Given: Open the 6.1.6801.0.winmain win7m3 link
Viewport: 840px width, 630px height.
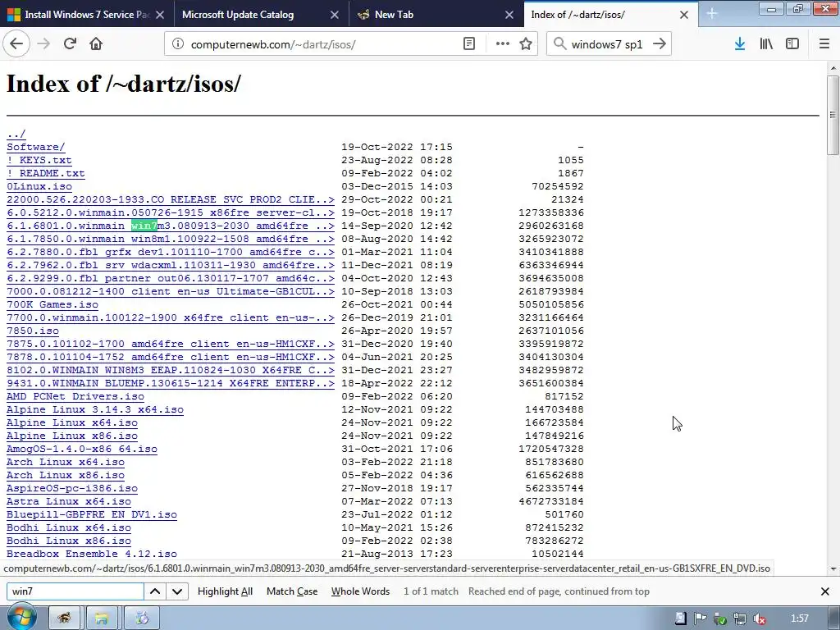Looking at the screenshot, I should pyautogui.click(x=171, y=226).
